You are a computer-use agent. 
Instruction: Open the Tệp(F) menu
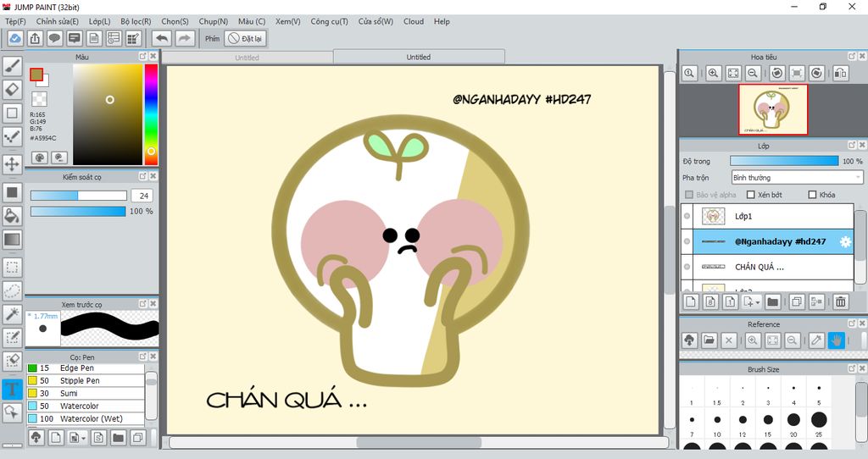[x=15, y=21]
